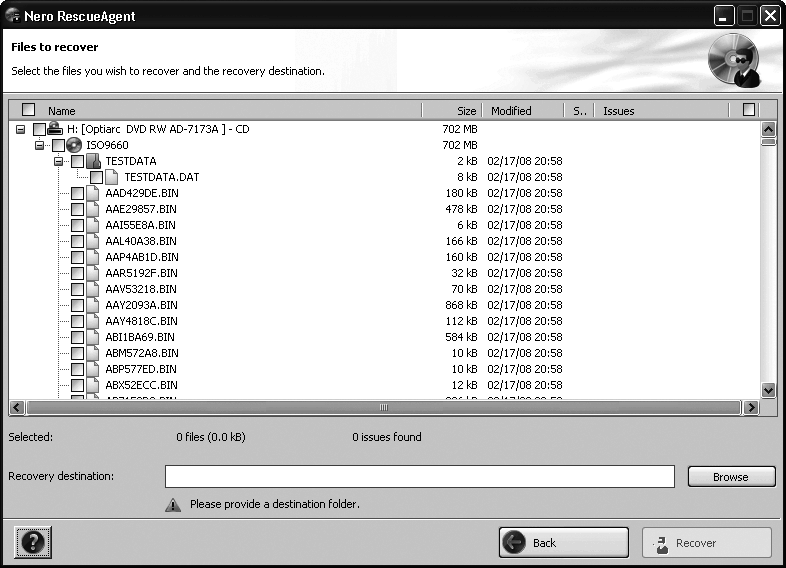The image size is (786, 568).
Task: Collapse the H: drive tree node
Action: (20, 129)
